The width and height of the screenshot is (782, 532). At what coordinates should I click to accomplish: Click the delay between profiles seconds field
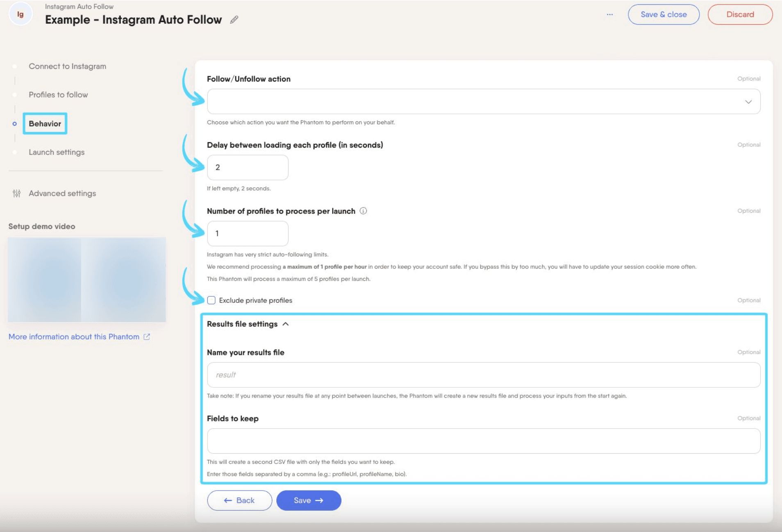coord(248,167)
